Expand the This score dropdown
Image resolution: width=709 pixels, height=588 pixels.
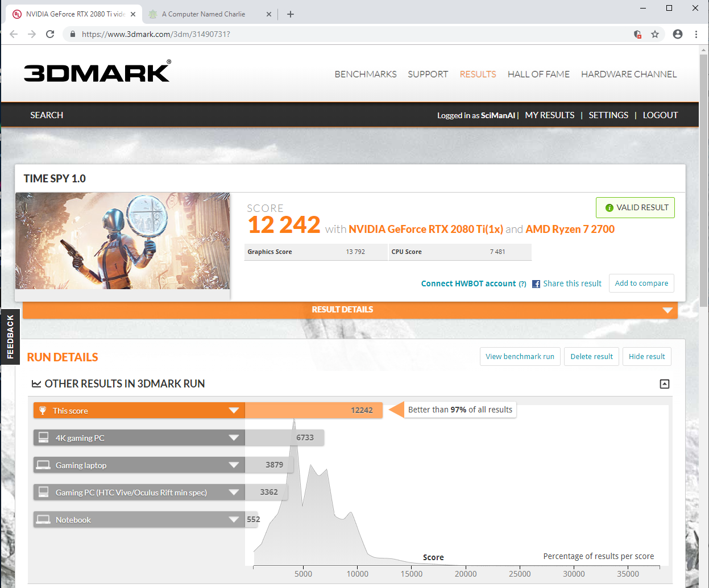pyautogui.click(x=234, y=411)
